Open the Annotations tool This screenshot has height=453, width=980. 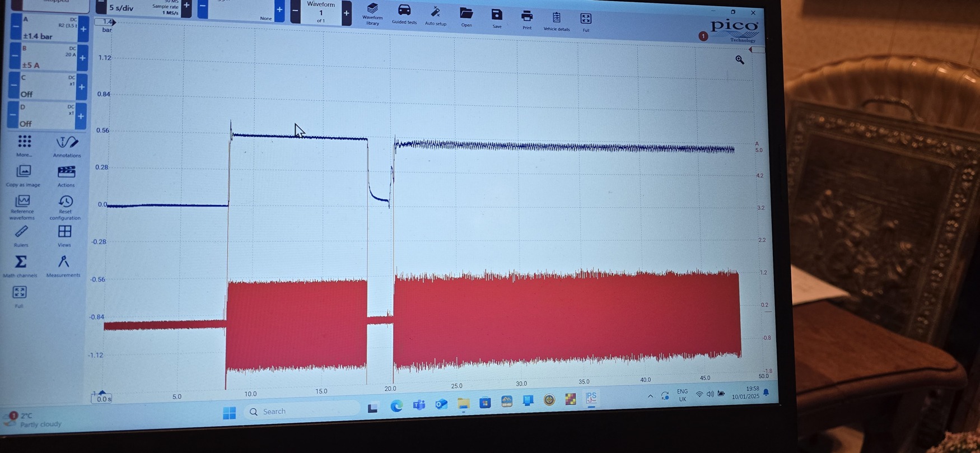[67, 147]
